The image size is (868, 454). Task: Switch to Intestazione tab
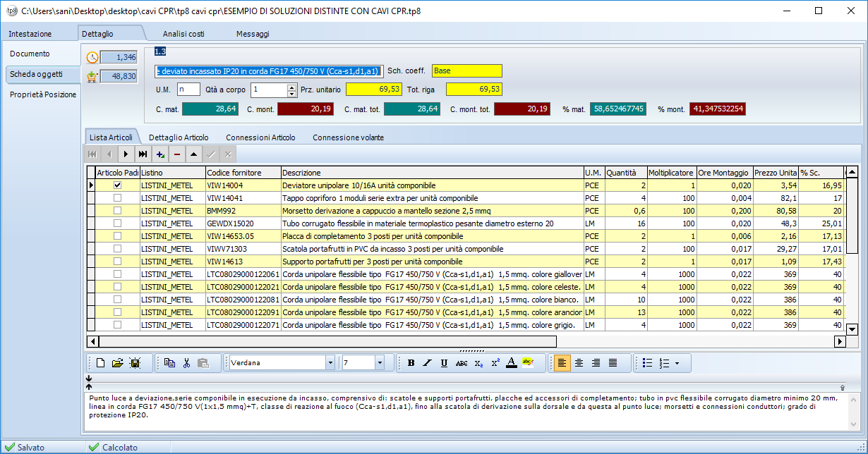pyautogui.click(x=30, y=34)
